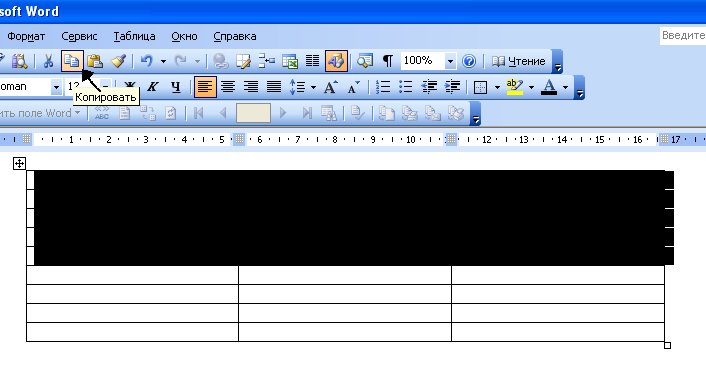Image resolution: width=706 pixels, height=375 pixels.
Task: Open the Сервис menu
Action: point(79,36)
